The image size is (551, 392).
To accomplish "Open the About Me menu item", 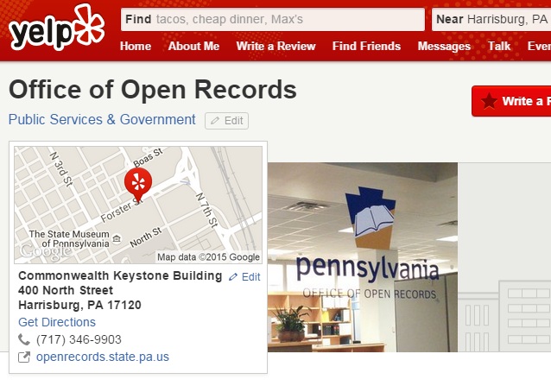I will pyautogui.click(x=193, y=46).
